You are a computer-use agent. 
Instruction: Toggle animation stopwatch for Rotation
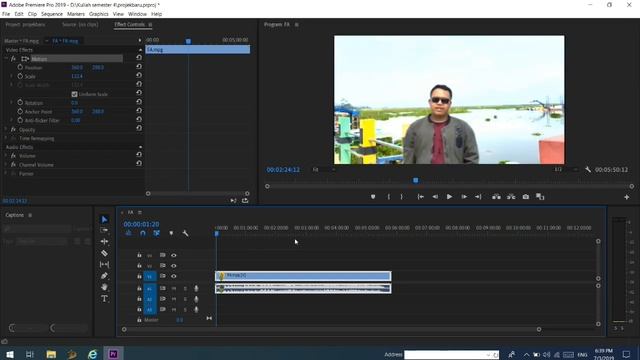[20, 102]
